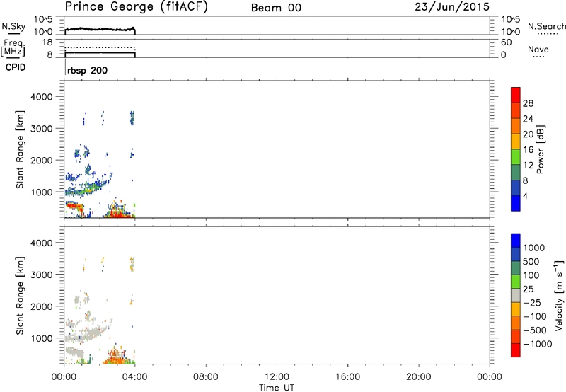The height and width of the screenshot is (392, 566).
Task: Click the yellow -100 to -25 velocity swatch
Action: click(516, 309)
